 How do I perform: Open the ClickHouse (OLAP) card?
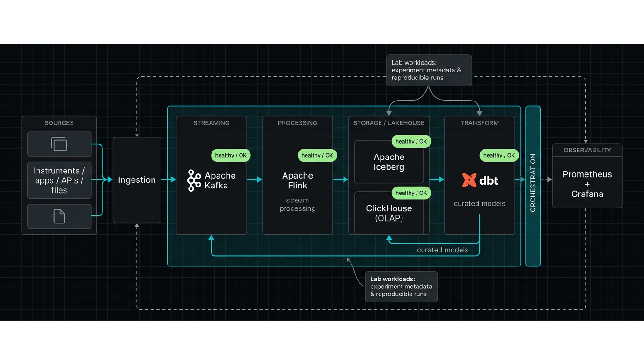coord(389,213)
